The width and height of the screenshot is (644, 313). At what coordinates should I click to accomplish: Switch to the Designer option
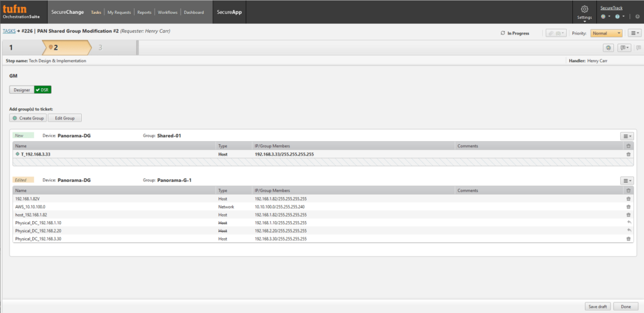pos(22,90)
